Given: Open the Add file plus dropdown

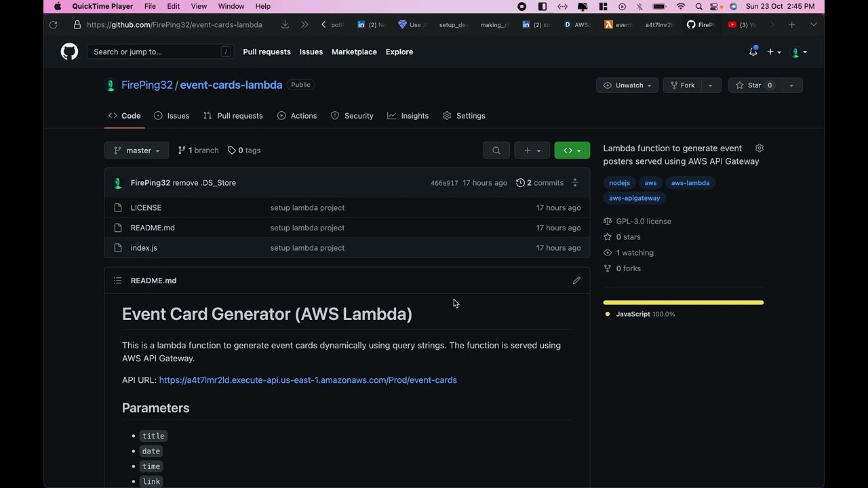Looking at the screenshot, I should 532,150.
